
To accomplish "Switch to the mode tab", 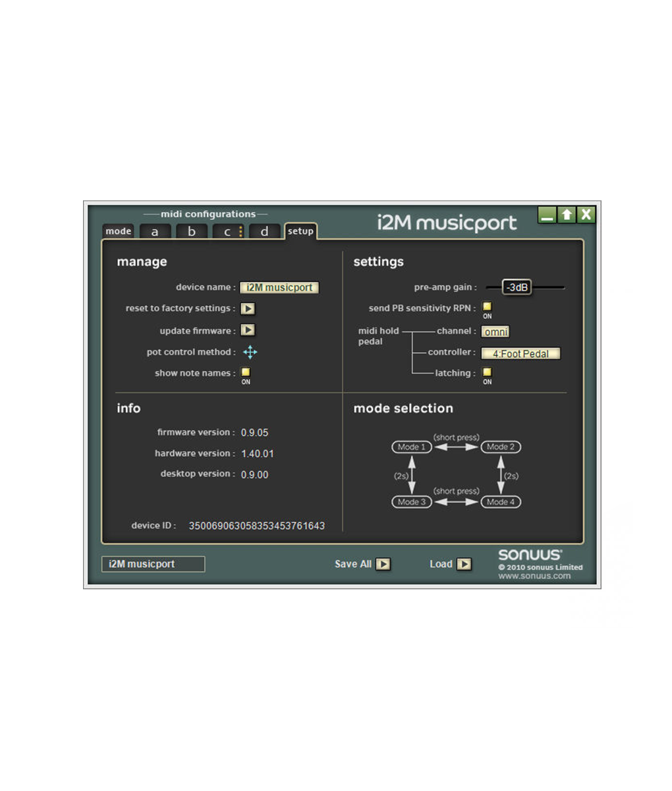I will coord(119,231).
